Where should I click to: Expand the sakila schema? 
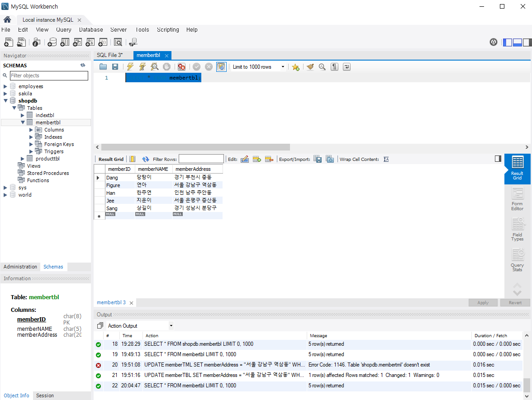[5, 94]
